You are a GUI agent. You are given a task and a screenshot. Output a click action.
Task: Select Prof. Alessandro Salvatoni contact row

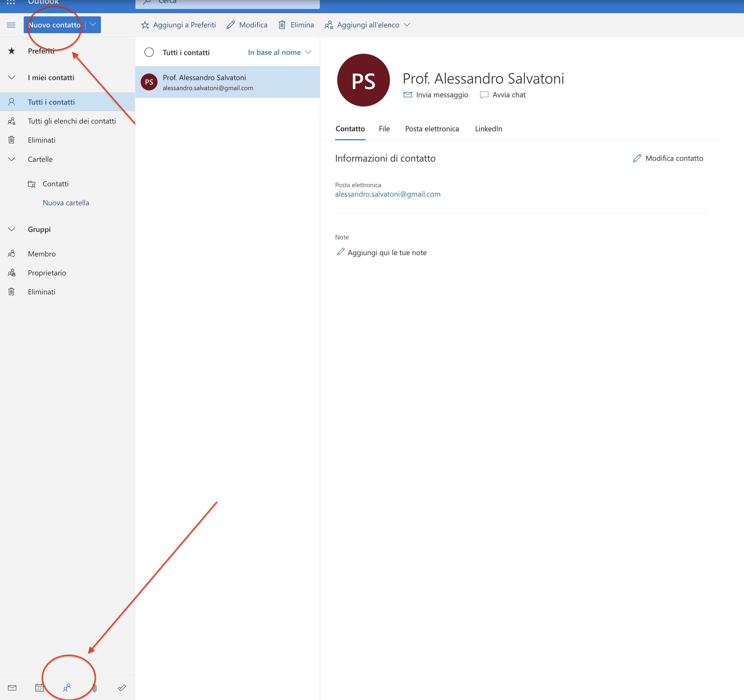228,82
